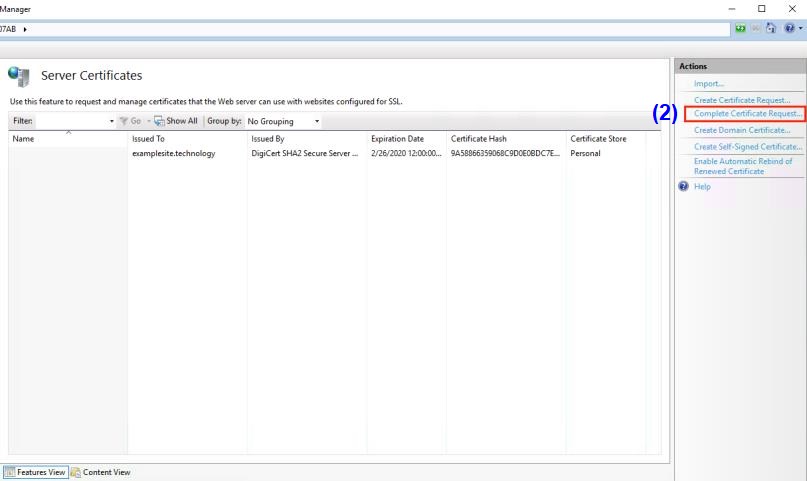Click the Actions pane header

coord(740,66)
